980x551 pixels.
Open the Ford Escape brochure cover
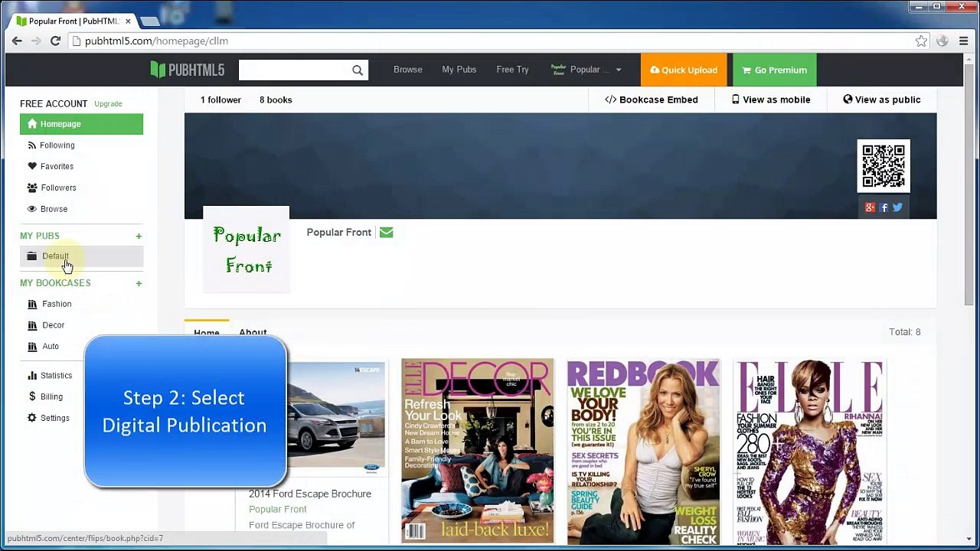[x=337, y=417]
